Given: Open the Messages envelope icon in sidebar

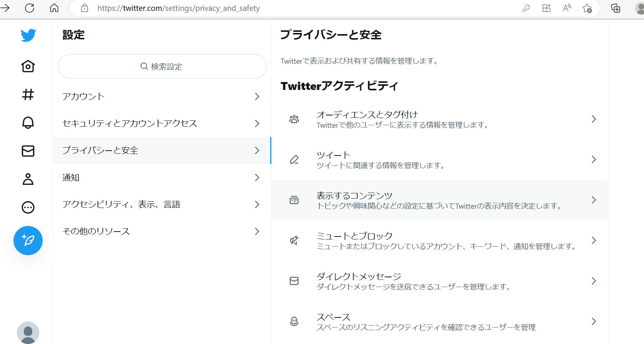Looking at the screenshot, I should pyautogui.click(x=28, y=151).
